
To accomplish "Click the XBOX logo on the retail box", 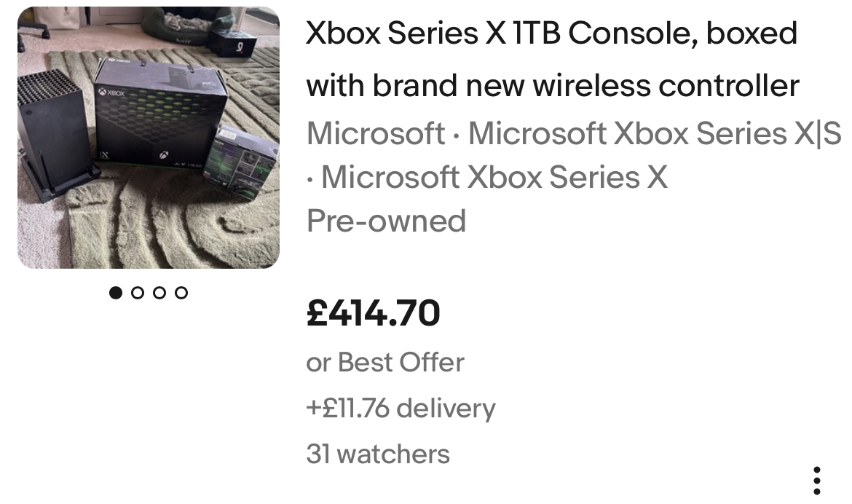I will pos(112,93).
